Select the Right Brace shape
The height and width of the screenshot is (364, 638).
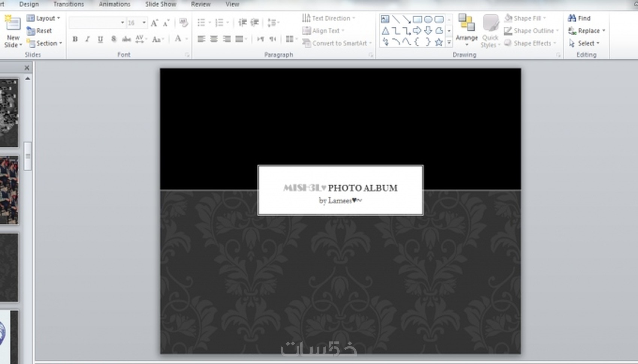pyautogui.click(x=428, y=42)
